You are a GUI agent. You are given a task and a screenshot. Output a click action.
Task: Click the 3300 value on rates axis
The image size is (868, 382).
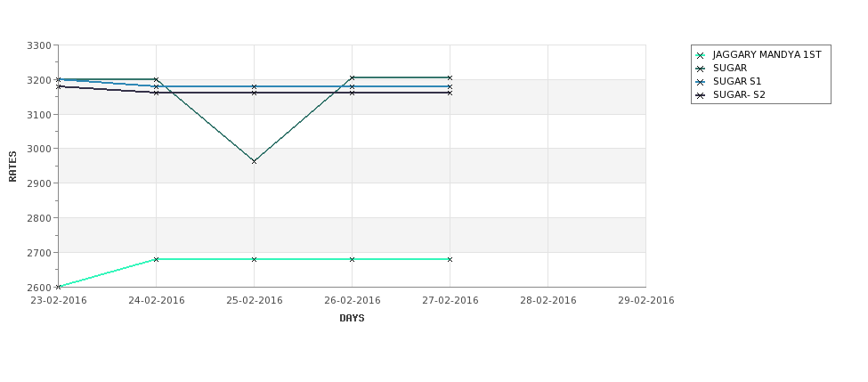click(39, 45)
